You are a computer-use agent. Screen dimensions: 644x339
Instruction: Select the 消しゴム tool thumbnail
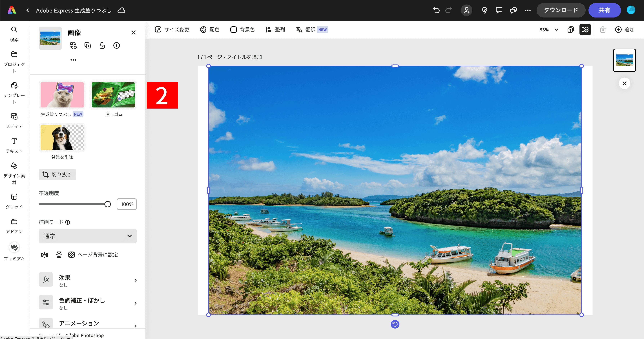113,95
